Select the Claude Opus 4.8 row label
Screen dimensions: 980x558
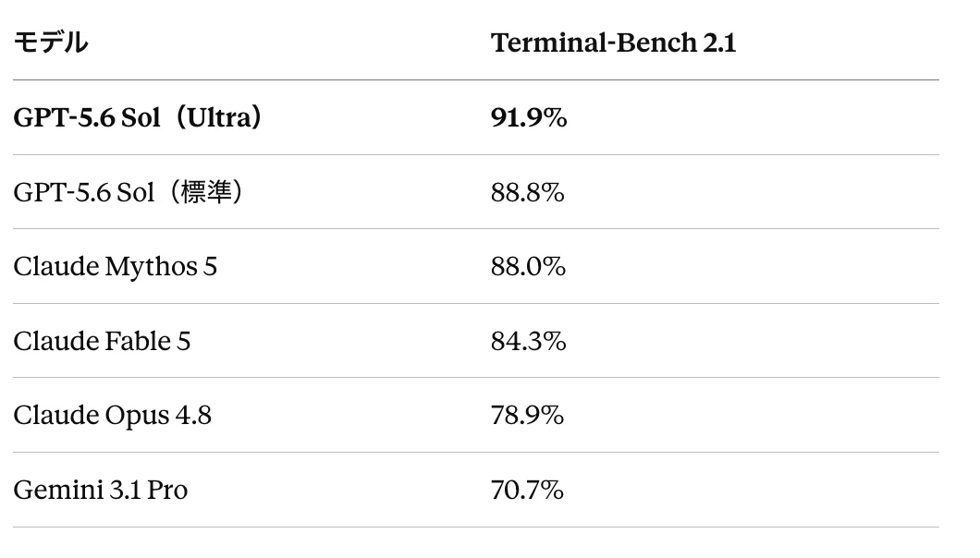113,415
